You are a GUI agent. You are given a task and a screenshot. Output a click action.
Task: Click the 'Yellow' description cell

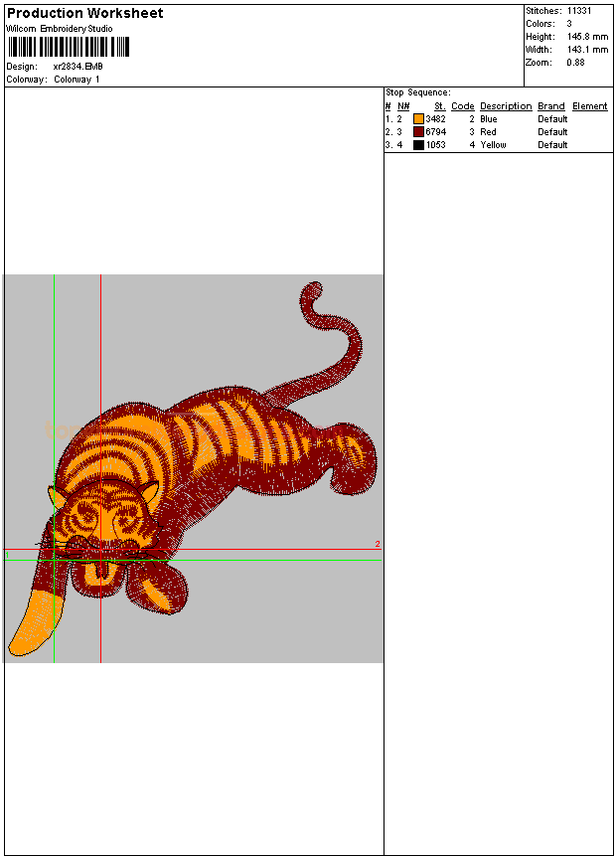tap(493, 145)
